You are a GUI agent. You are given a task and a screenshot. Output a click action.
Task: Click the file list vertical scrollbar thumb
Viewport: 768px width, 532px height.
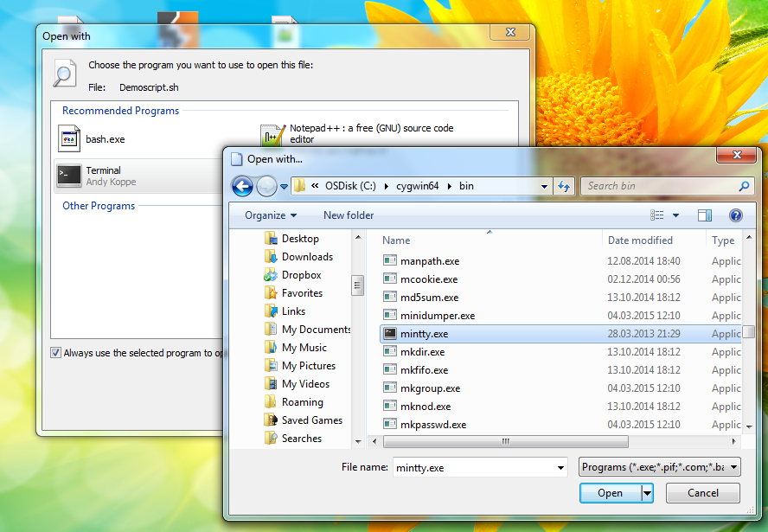coord(748,332)
